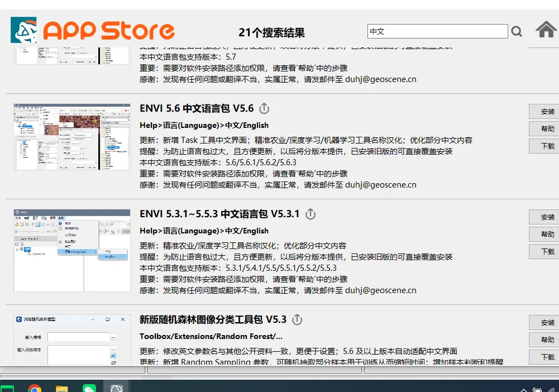Screen dimensions: 559x392
Task: Click the 感谢 email line under ENVI 5.6 entry
Action: coord(278,185)
